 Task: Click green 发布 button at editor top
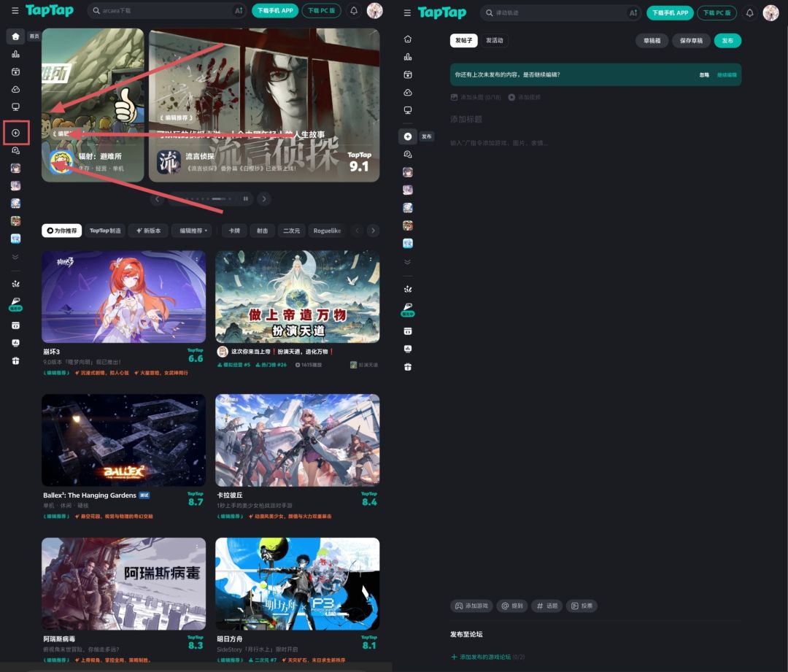click(727, 41)
